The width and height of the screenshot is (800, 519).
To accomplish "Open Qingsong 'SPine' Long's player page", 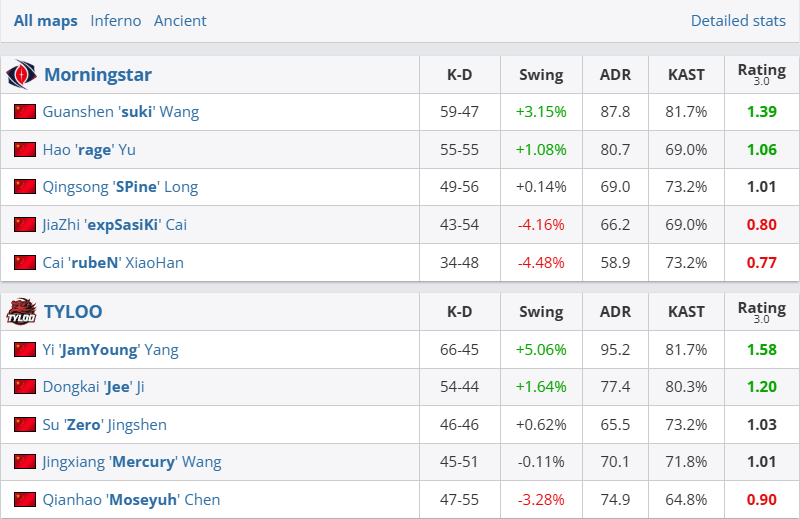I will (120, 187).
